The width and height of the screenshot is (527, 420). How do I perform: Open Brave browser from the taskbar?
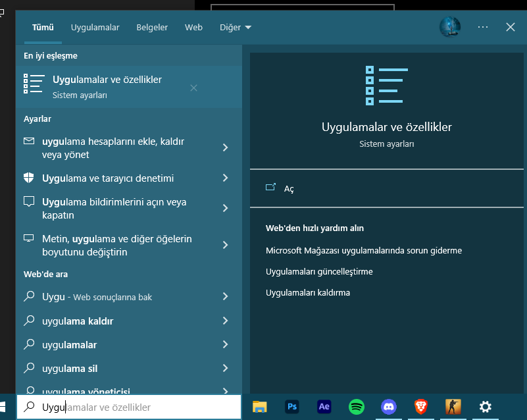pos(421,407)
